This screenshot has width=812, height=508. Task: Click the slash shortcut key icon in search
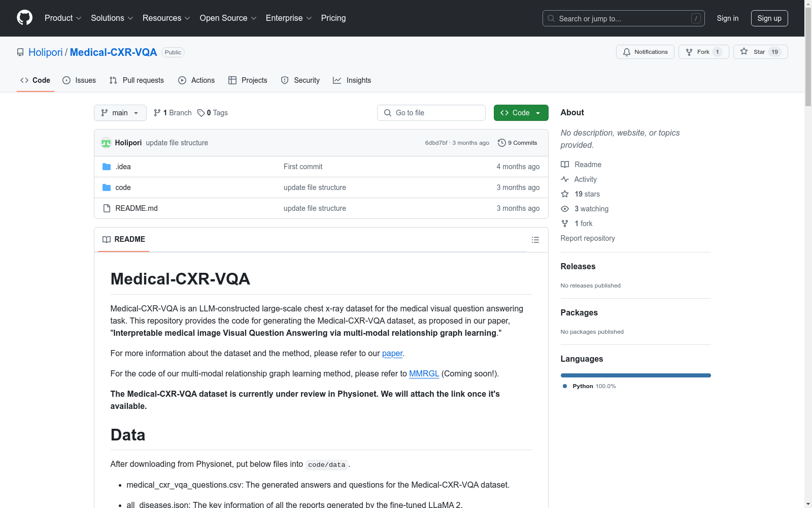click(x=696, y=18)
